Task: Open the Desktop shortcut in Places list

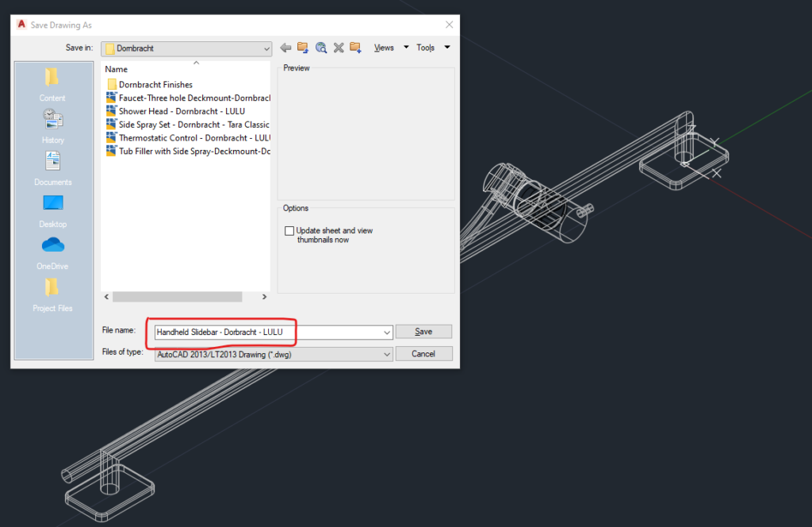Action: coord(52,210)
